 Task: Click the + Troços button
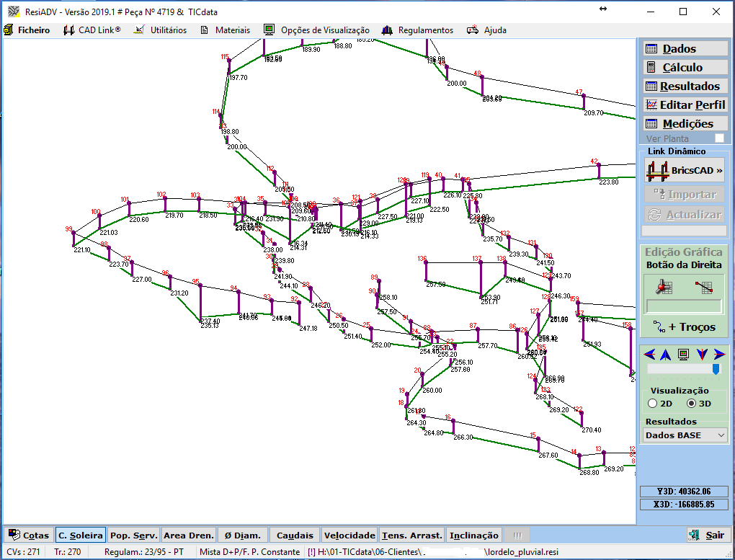[684, 327]
